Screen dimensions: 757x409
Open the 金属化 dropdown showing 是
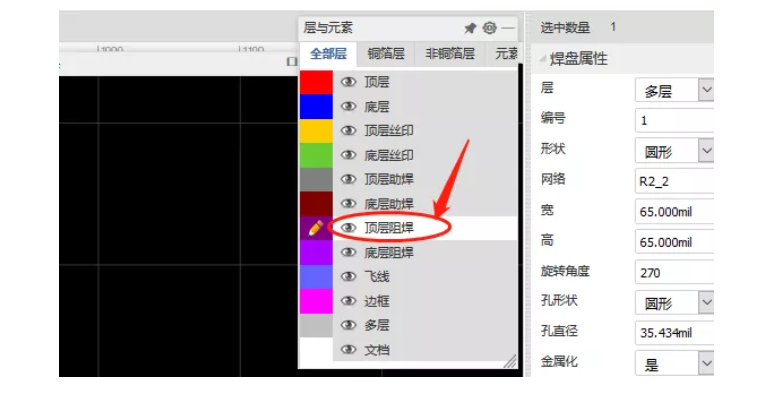point(674,363)
